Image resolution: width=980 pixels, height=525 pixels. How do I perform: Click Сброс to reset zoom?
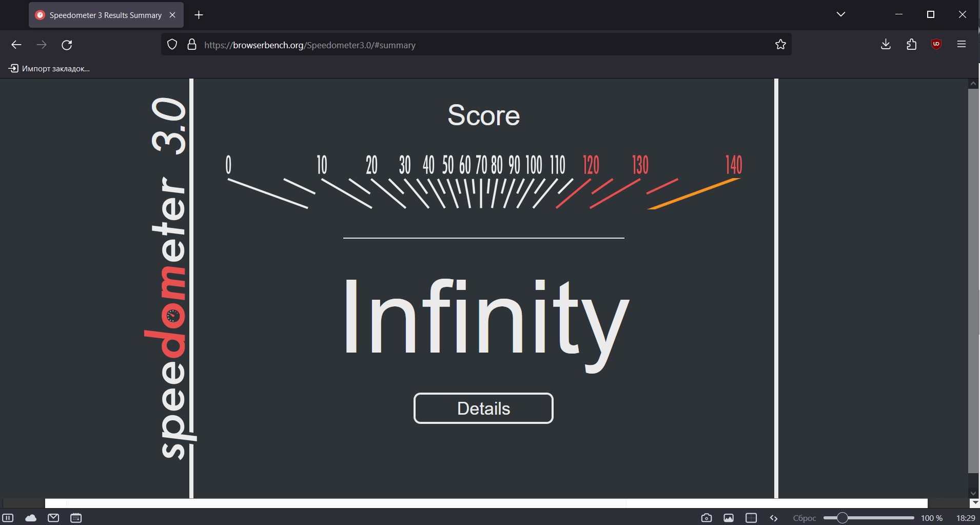[x=805, y=518]
